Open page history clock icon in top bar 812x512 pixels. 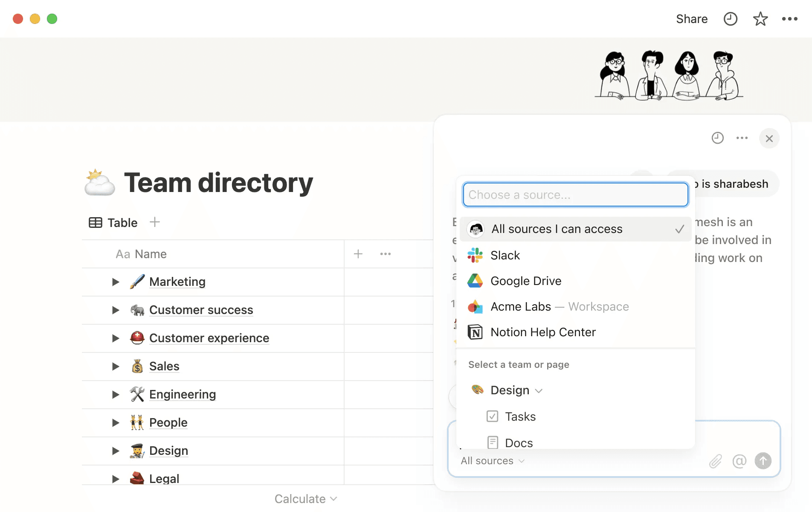pyautogui.click(x=730, y=19)
